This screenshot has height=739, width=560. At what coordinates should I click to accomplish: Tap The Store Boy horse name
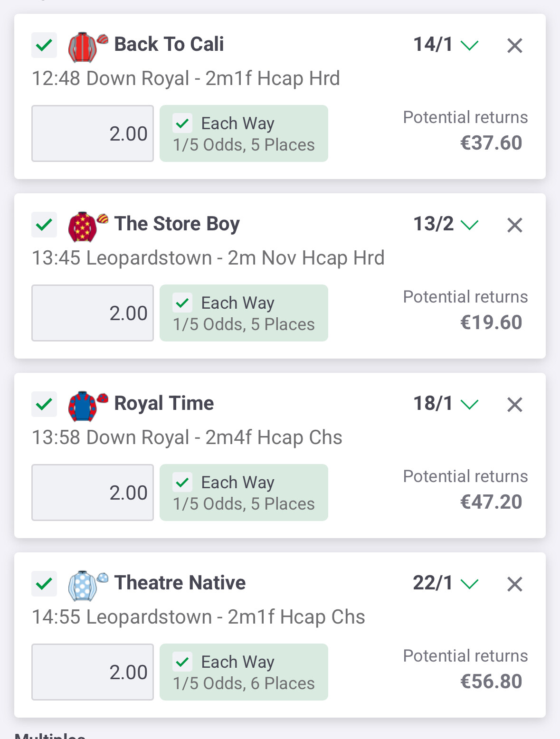coord(177,224)
